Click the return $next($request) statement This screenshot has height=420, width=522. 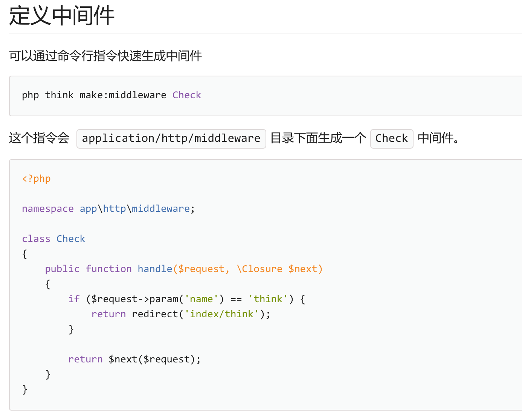pyautogui.click(x=134, y=359)
